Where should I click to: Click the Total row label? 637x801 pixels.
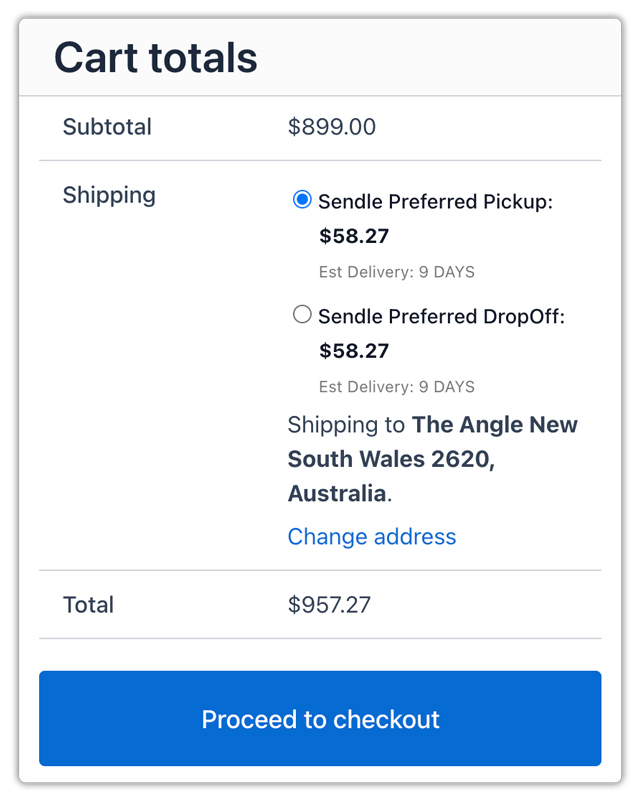coord(88,605)
